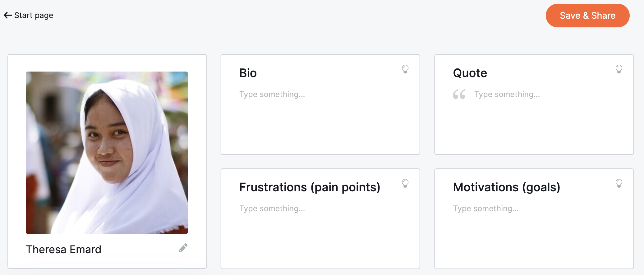Screen dimensions: 644x275
Task: Click the persona portrait photo
Action: [x=107, y=153]
